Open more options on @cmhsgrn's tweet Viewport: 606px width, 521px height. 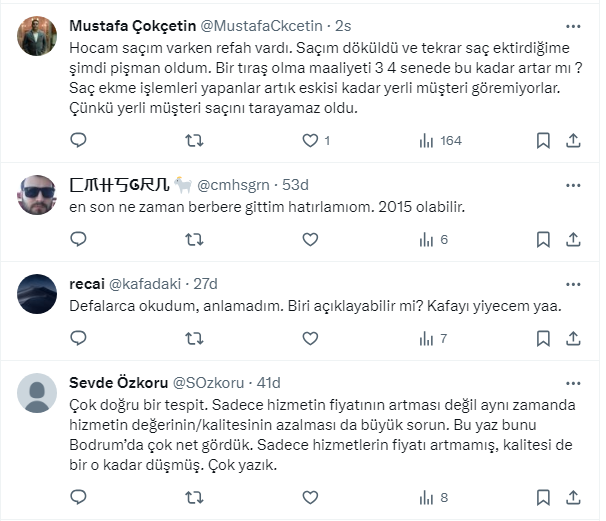tap(572, 185)
